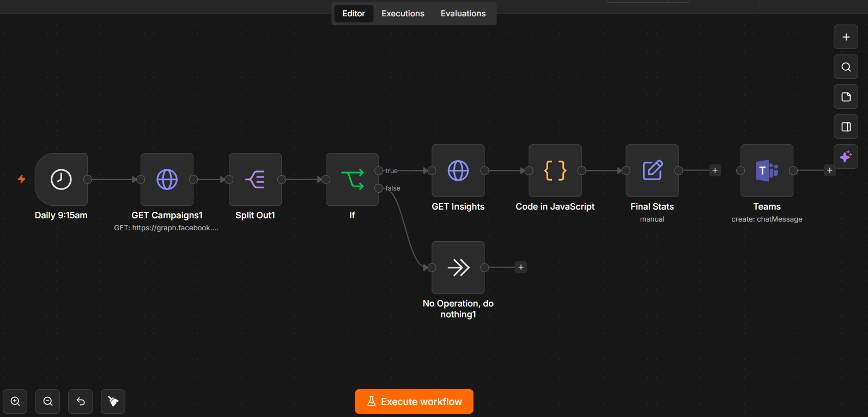Image resolution: width=868 pixels, height=417 pixels.
Task: Click the If node true output connector
Action: [379, 170]
